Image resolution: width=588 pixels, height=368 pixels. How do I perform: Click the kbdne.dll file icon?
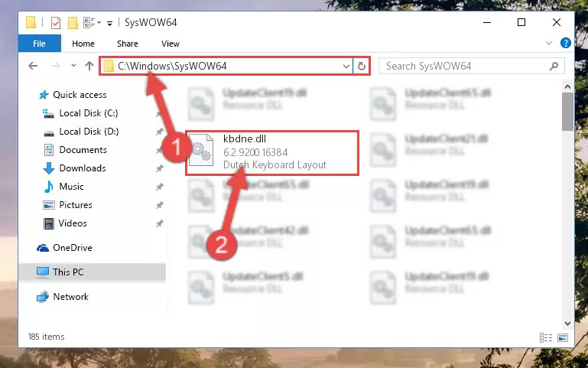pyautogui.click(x=201, y=150)
